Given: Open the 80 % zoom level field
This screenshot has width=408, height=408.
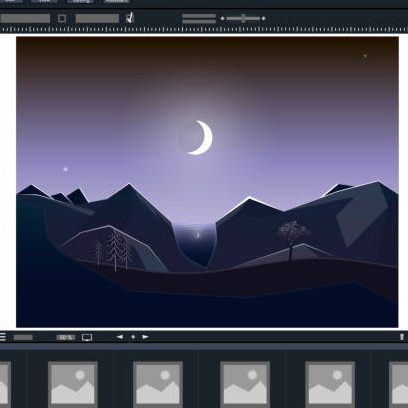Looking at the screenshot, I should [66, 337].
